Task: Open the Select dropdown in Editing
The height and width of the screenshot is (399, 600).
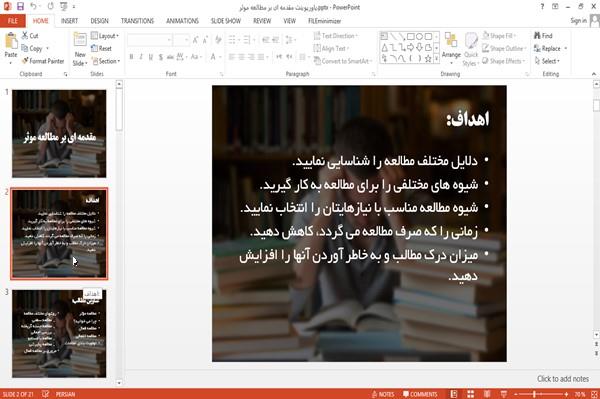Action: pos(547,61)
